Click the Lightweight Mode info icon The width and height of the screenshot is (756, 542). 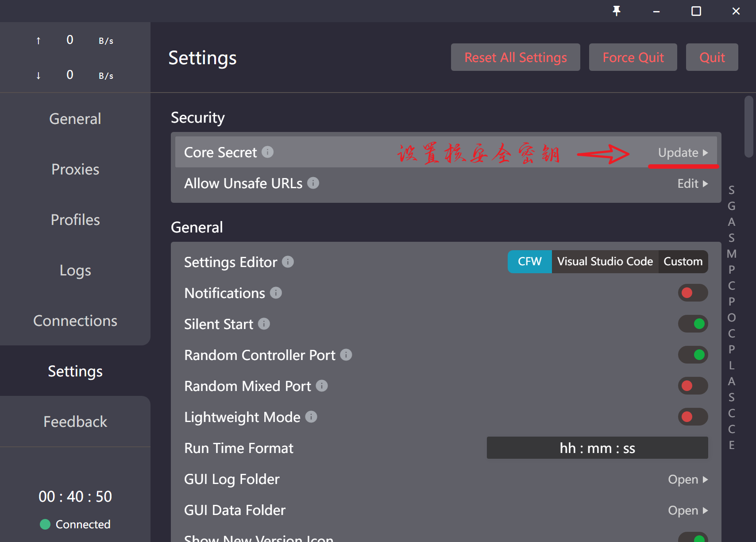[311, 417]
